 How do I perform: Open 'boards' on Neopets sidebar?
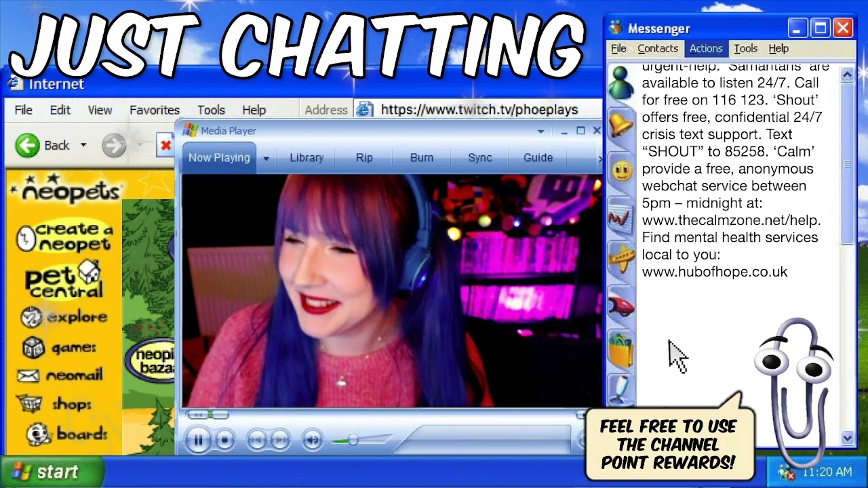coord(66,434)
